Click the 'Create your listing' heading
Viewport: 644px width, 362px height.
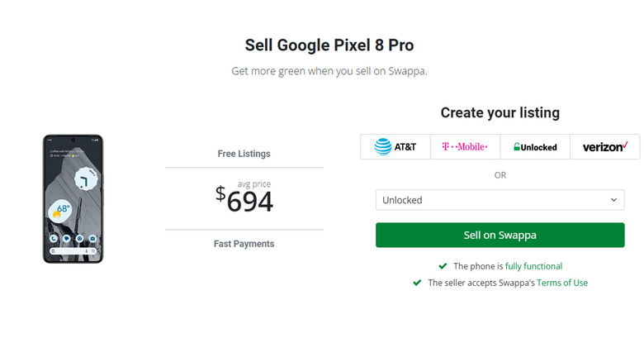pyautogui.click(x=500, y=112)
